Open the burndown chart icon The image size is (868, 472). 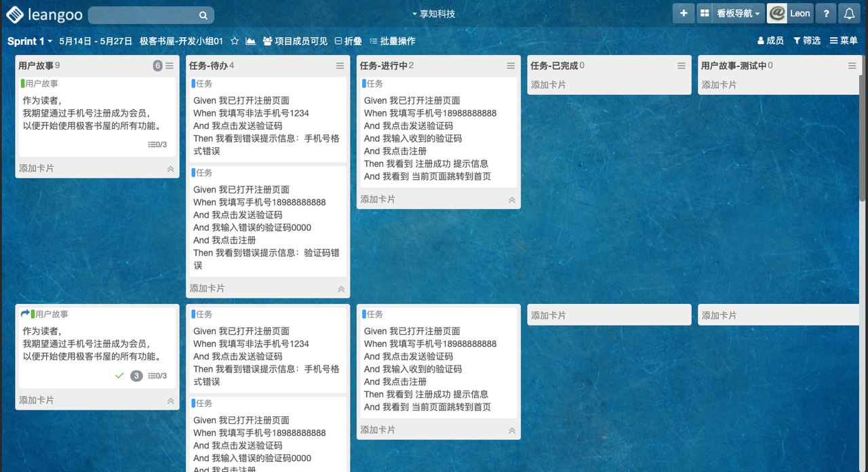tap(251, 41)
